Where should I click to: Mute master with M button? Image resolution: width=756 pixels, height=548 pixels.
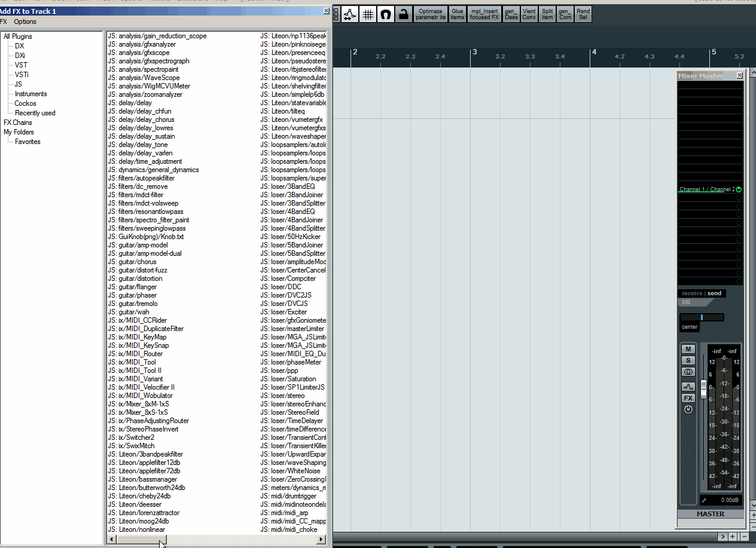pos(688,349)
